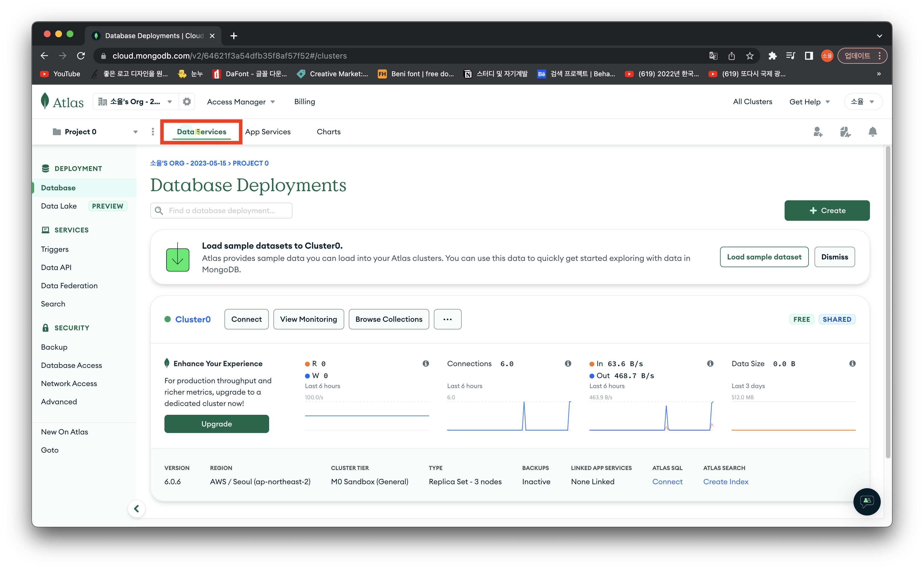
Task: Click the Create Index link
Action: click(x=725, y=482)
